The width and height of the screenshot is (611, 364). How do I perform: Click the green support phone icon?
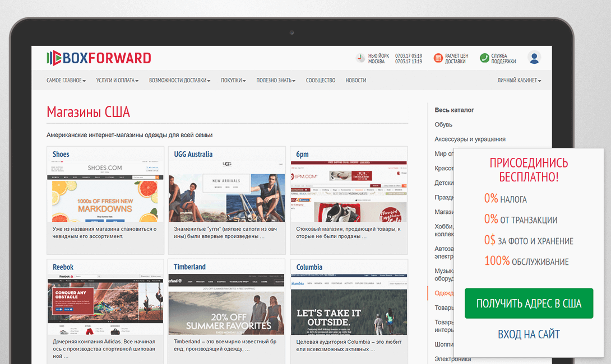coord(484,58)
